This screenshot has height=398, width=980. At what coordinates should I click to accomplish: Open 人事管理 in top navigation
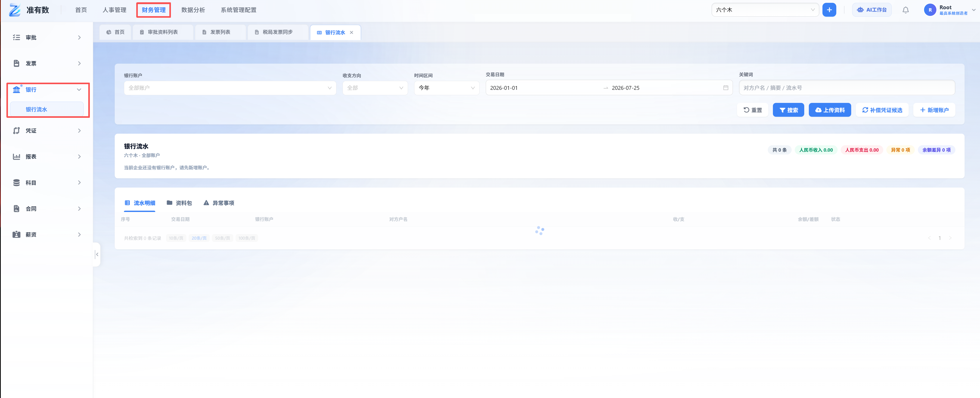click(x=114, y=10)
